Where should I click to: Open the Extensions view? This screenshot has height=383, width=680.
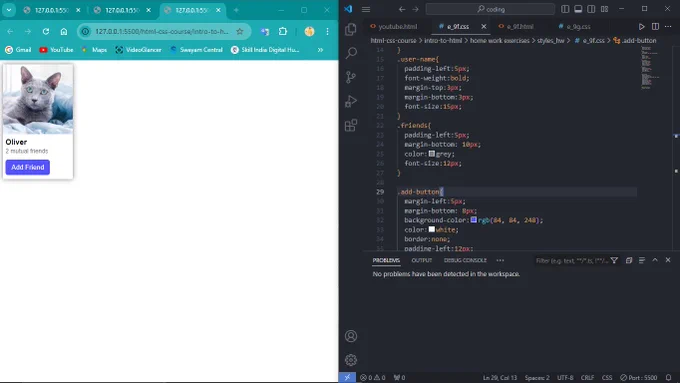pos(351,125)
